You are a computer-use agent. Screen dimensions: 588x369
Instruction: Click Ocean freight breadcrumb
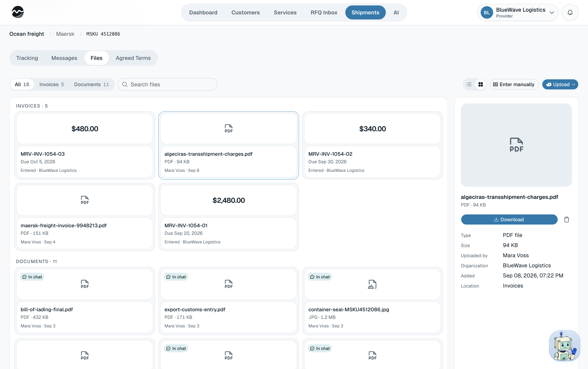[x=27, y=34]
